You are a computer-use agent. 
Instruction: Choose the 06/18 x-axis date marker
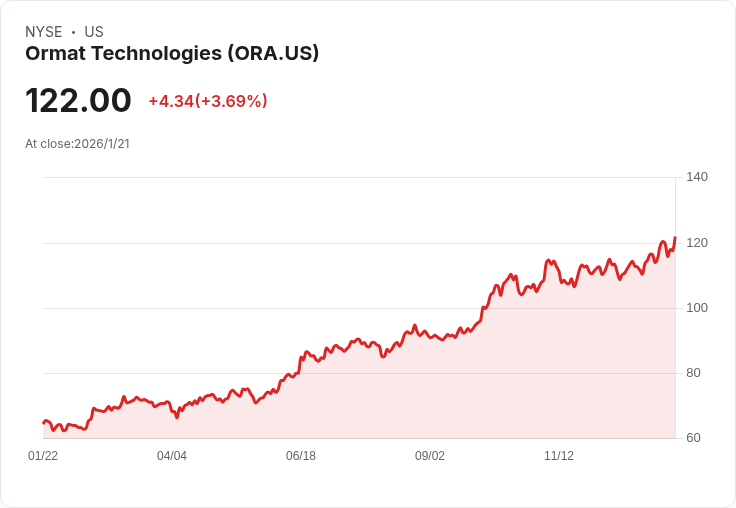(x=301, y=456)
